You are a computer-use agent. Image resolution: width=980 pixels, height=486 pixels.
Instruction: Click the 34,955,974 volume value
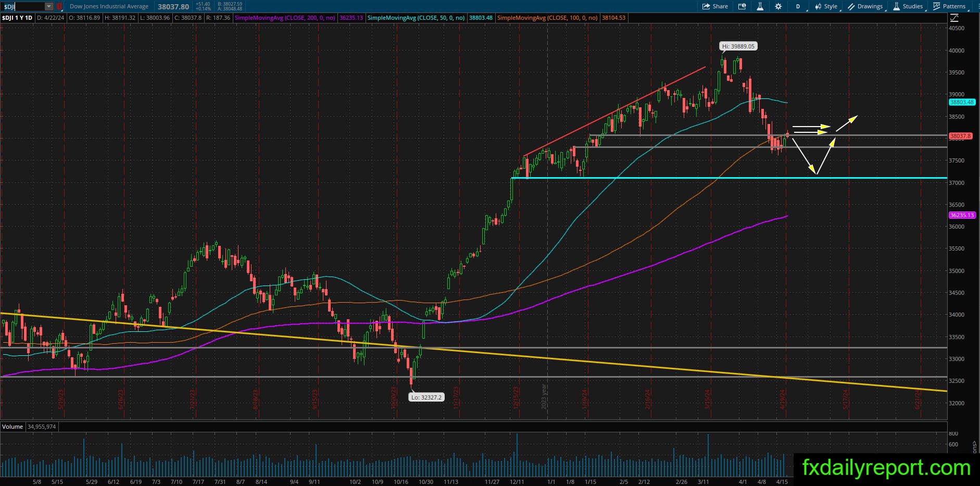tap(42, 427)
